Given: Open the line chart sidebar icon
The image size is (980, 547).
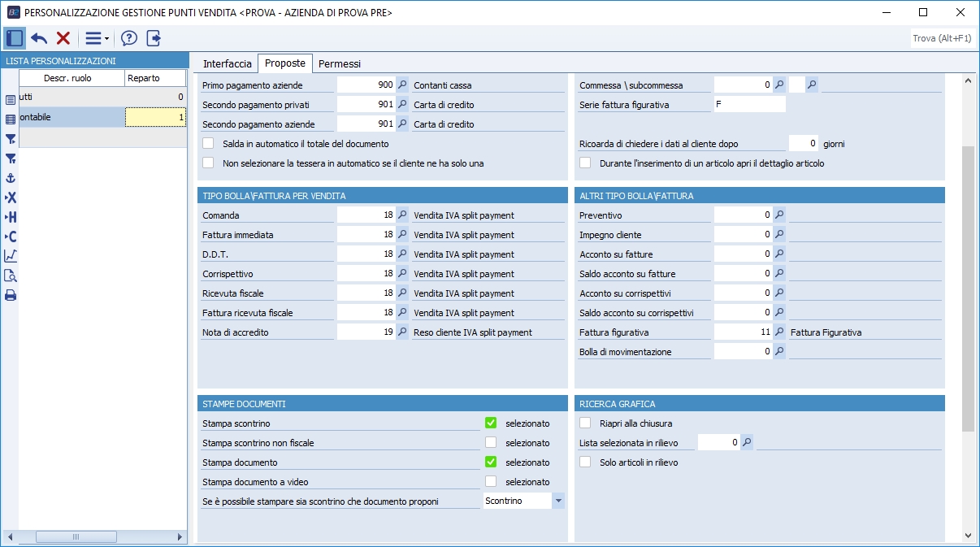Looking at the screenshot, I should coord(11,256).
